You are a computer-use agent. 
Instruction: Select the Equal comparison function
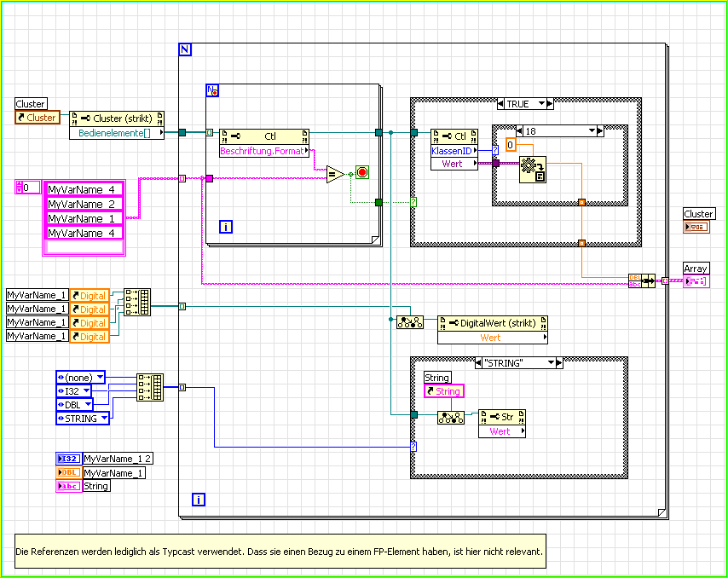[335, 175]
